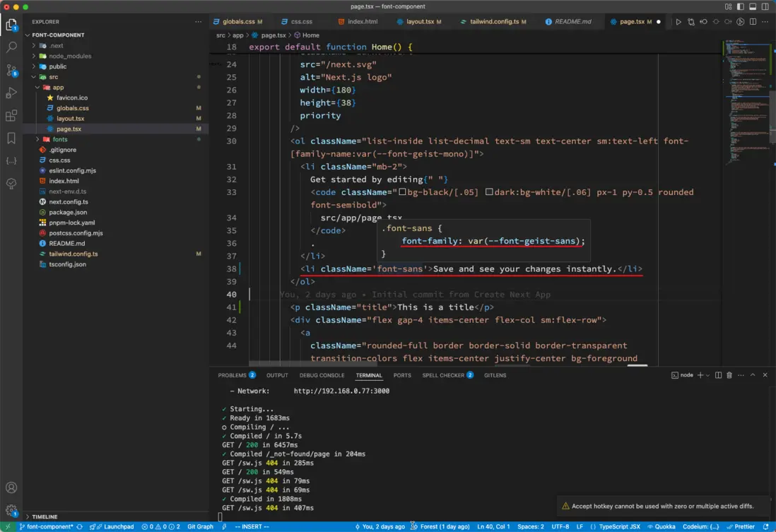Switch to the Problems panel tab
The image size is (776, 532).
click(232, 375)
